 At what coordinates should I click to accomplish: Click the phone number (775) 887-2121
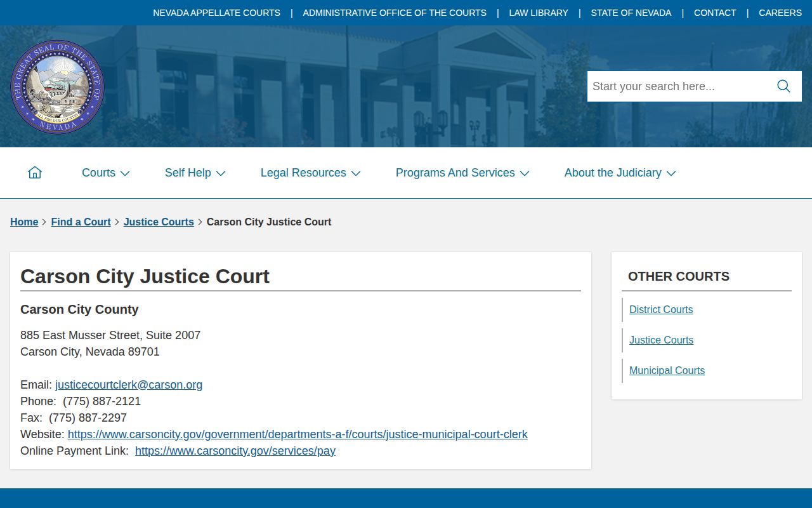click(101, 401)
